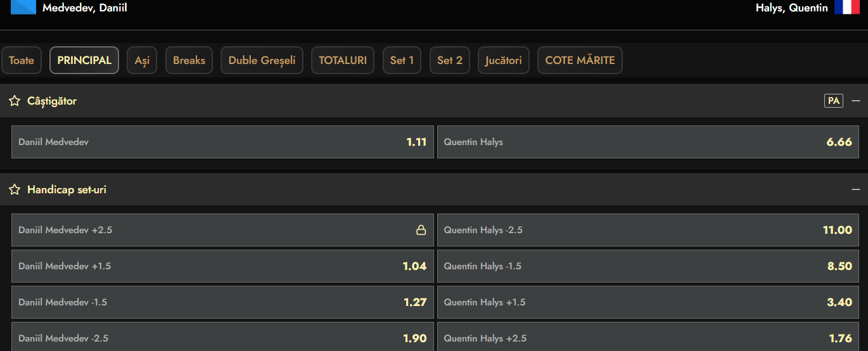
Task: Collapse the Handicap set-uri section
Action: tap(856, 189)
